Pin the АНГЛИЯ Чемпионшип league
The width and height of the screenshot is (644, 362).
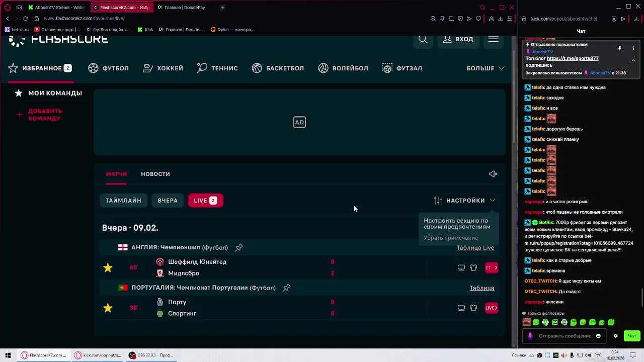239,247
